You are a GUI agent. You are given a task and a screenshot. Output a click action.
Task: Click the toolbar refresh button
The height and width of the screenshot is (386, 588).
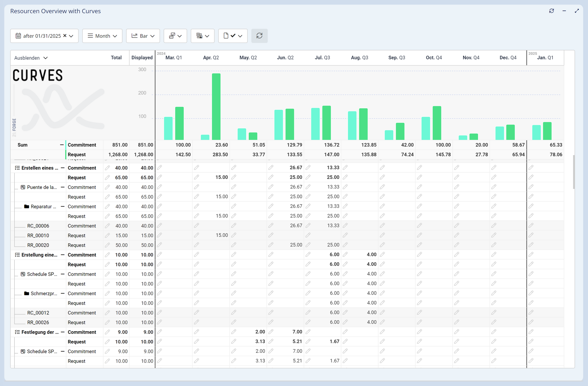point(259,36)
